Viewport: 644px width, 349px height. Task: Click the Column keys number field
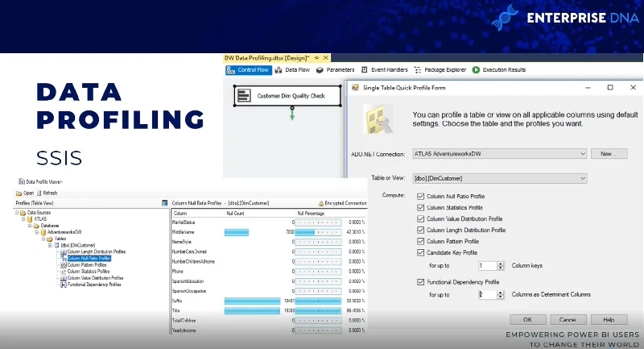pos(488,266)
